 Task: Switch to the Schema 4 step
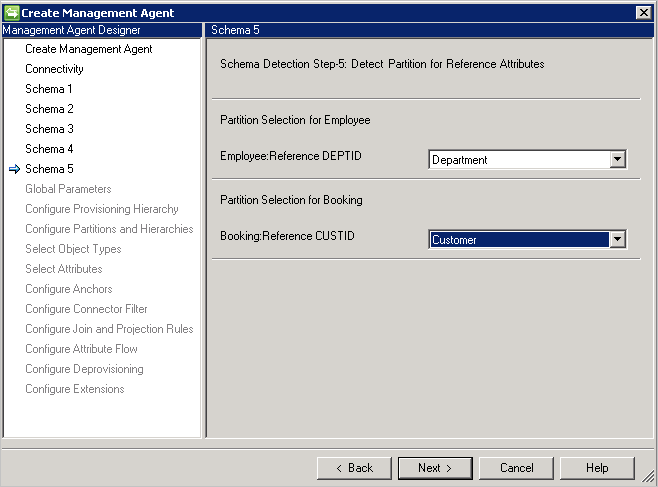point(49,149)
